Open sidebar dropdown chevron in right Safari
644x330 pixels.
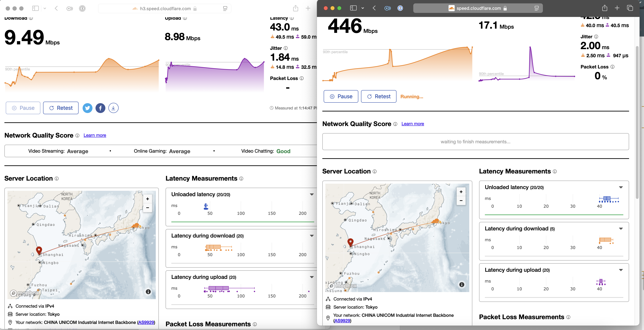(363, 8)
